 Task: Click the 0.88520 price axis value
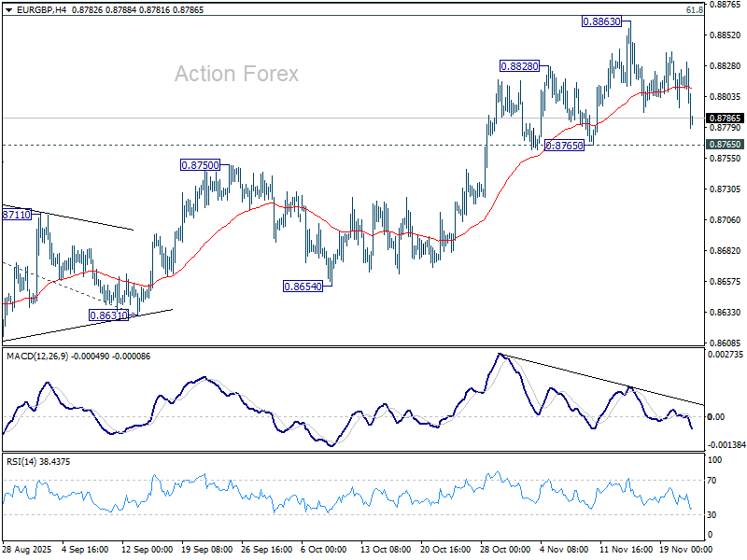pyautogui.click(x=725, y=35)
